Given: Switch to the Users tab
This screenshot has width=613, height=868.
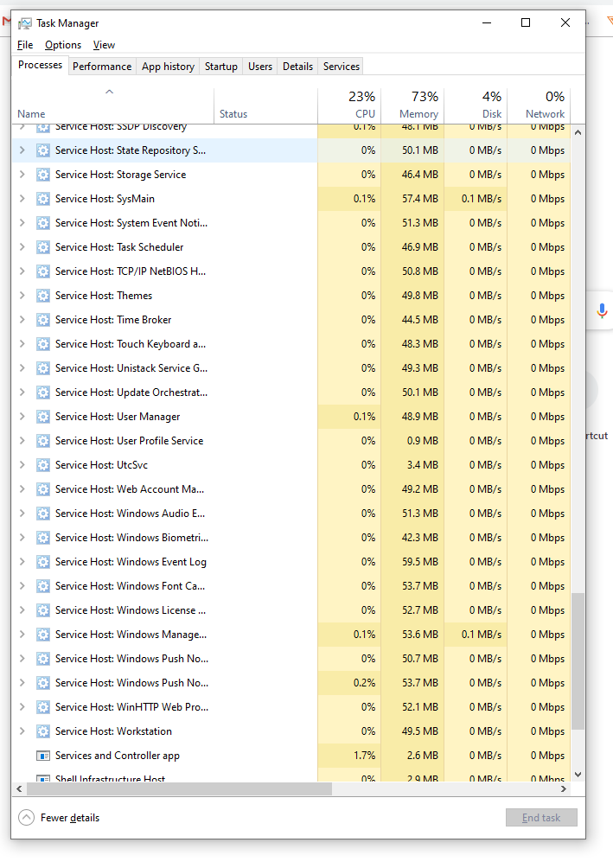Looking at the screenshot, I should point(260,67).
